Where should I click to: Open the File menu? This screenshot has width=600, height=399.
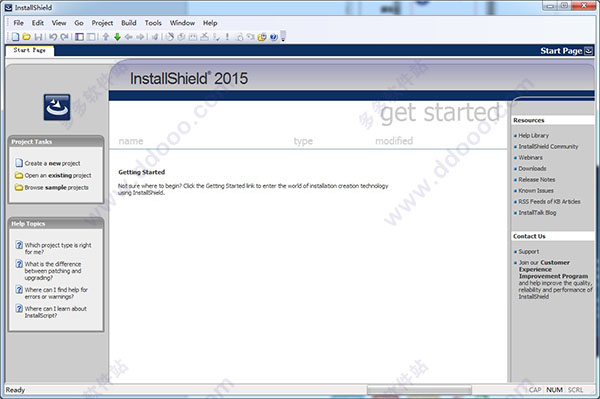click(18, 23)
